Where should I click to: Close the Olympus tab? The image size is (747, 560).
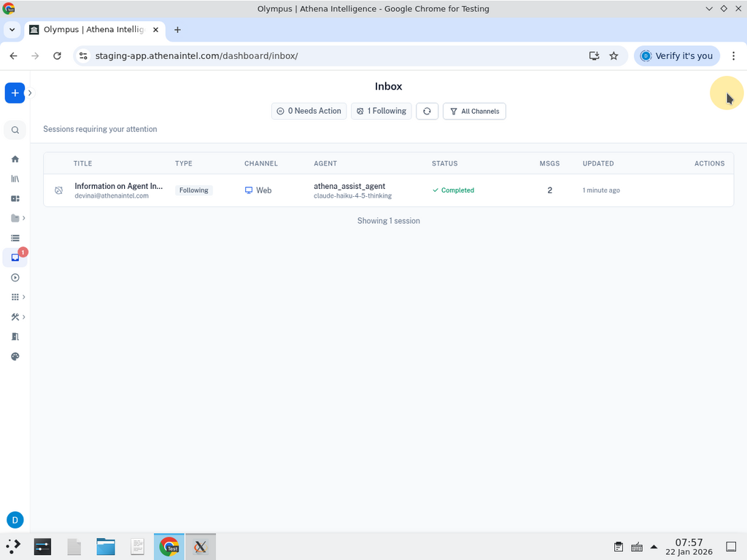pos(155,29)
